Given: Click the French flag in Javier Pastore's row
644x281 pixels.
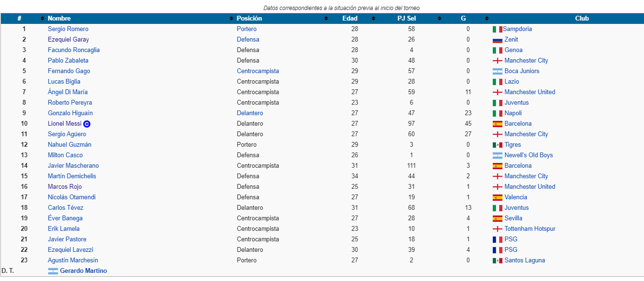Looking at the screenshot, I should pos(497,239).
